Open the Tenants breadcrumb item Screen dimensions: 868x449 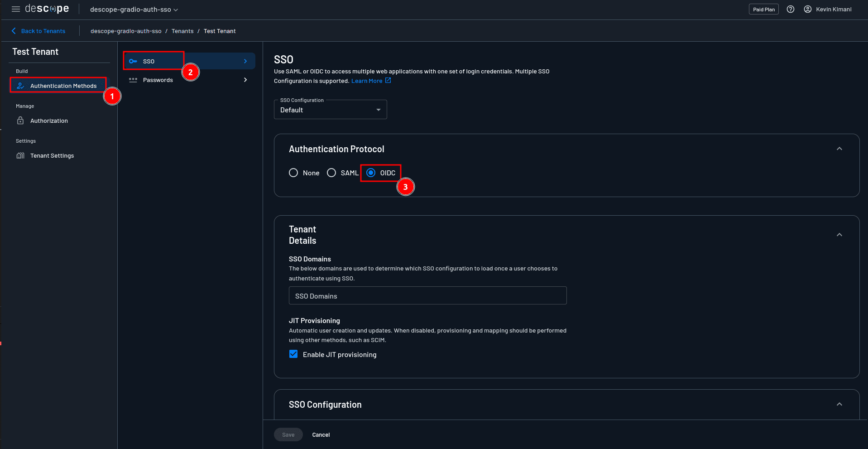pos(182,31)
